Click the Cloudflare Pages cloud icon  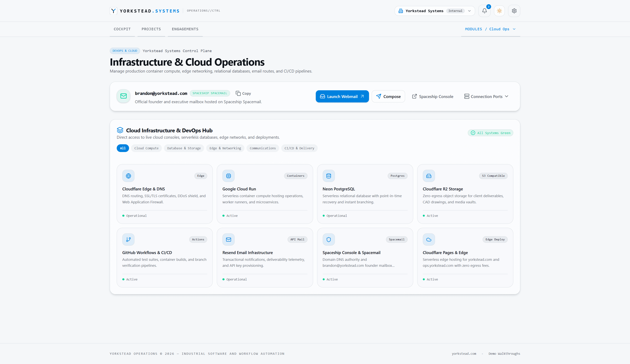click(429, 240)
